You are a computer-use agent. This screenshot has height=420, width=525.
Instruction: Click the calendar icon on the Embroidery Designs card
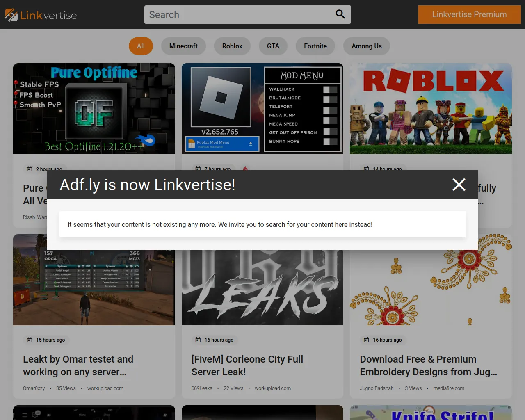pos(365,340)
